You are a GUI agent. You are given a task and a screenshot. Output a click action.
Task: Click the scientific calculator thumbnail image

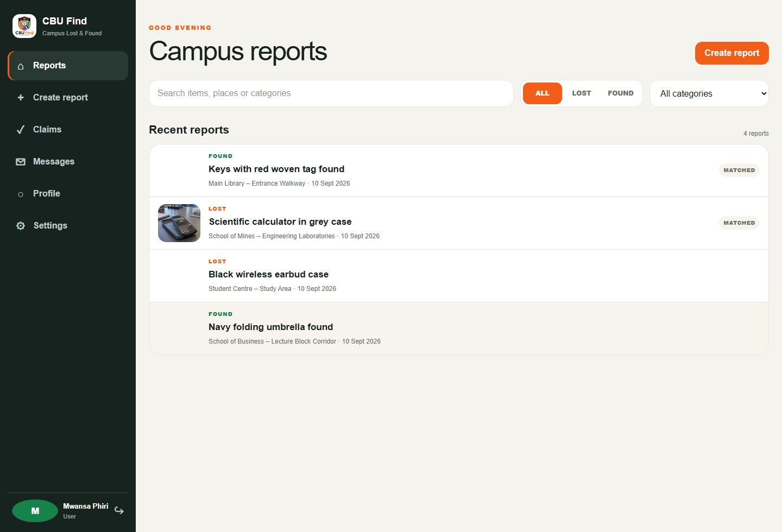pyautogui.click(x=179, y=223)
